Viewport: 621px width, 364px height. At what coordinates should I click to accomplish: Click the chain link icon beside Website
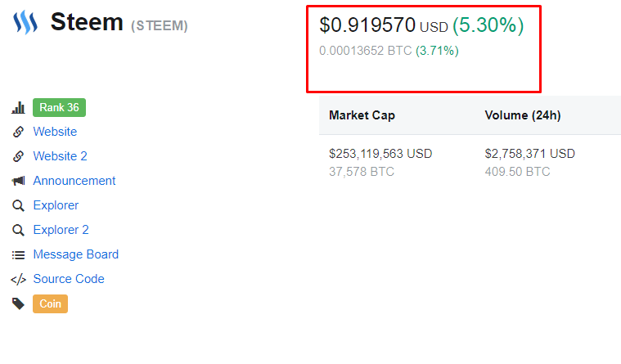18,132
